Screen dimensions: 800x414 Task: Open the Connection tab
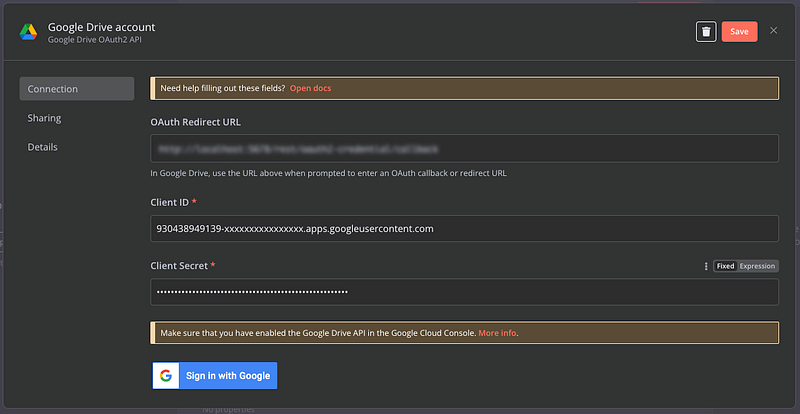(x=76, y=89)
